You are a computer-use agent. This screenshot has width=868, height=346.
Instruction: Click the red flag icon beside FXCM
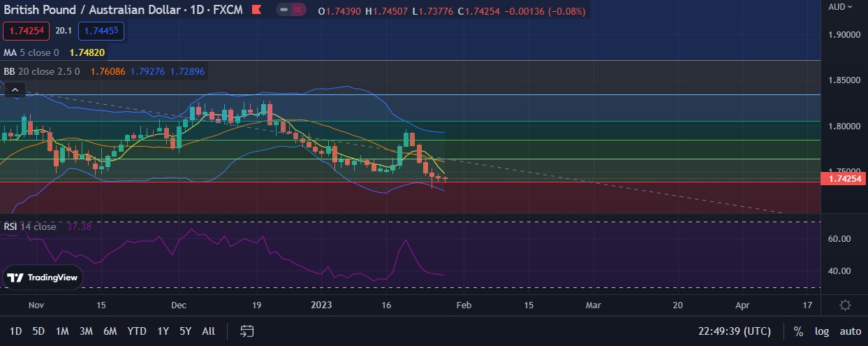[x=257, y=11]
